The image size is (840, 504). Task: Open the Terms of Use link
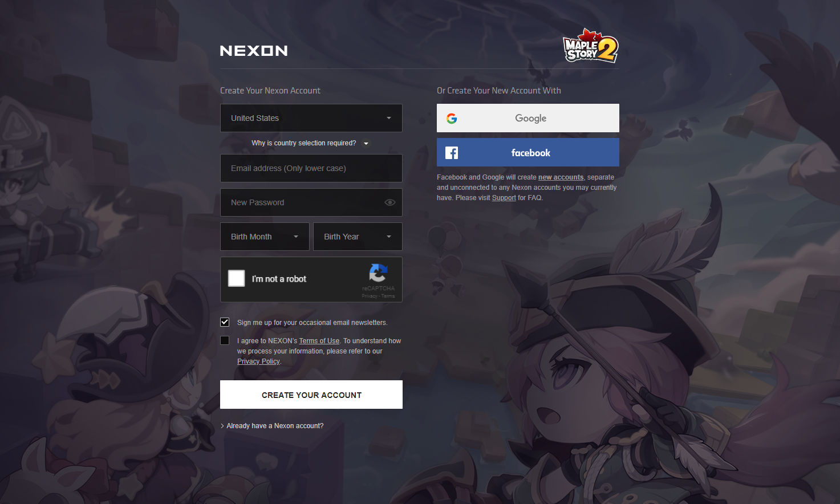tap(319, 341)
